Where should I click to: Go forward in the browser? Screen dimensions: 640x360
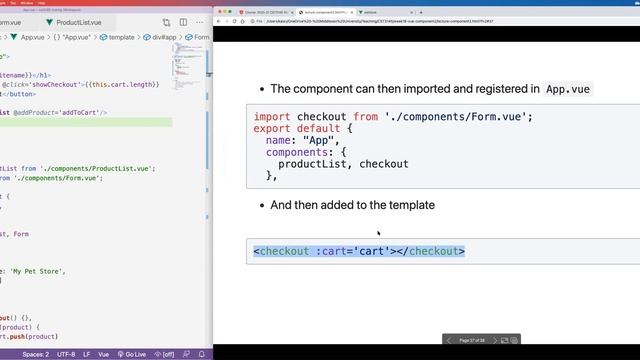pos(227,21)
